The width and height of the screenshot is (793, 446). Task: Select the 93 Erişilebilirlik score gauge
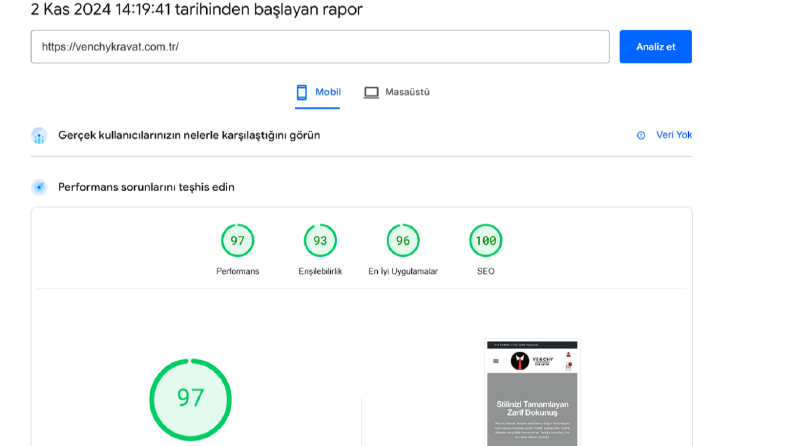(320, 240)
